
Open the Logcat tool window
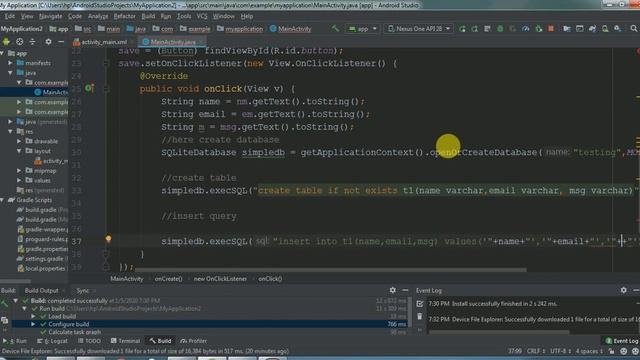coord(52,341)
